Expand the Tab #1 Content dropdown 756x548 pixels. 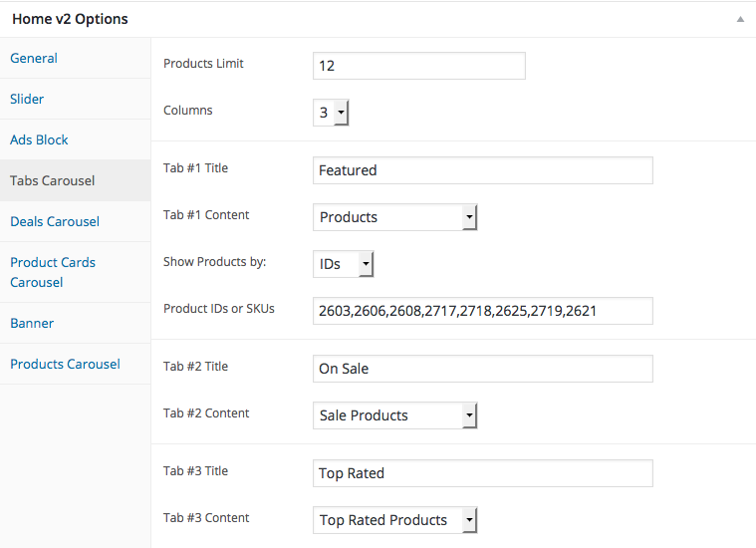click(394, 217)
